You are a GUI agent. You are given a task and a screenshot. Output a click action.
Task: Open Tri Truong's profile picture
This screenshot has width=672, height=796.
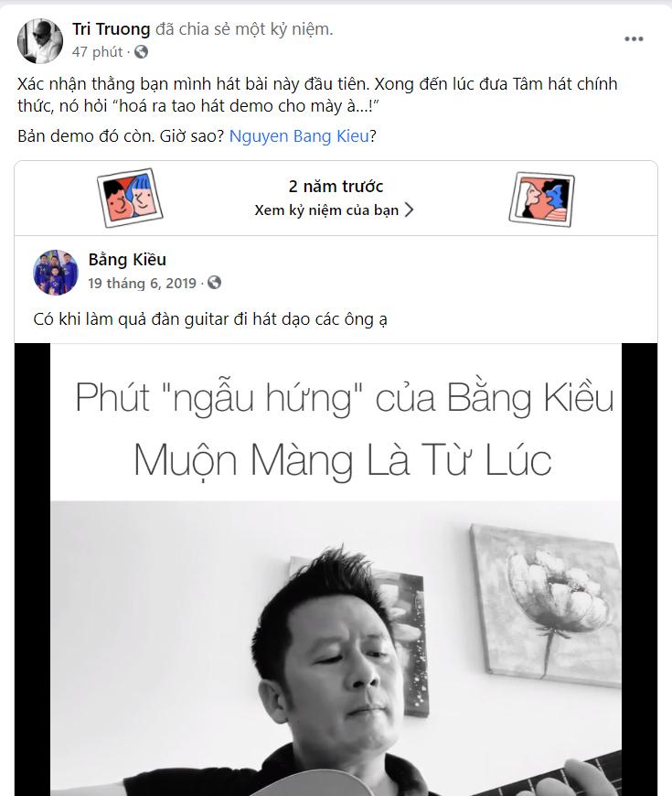tap(40, 41)
